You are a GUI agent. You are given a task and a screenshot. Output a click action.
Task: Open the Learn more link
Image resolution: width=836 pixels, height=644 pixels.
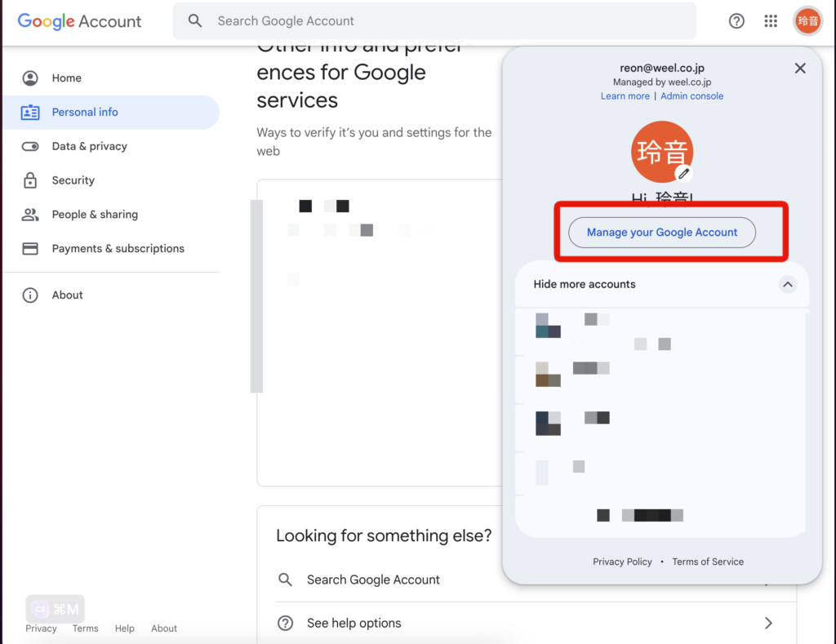click(x=625, y=96)
